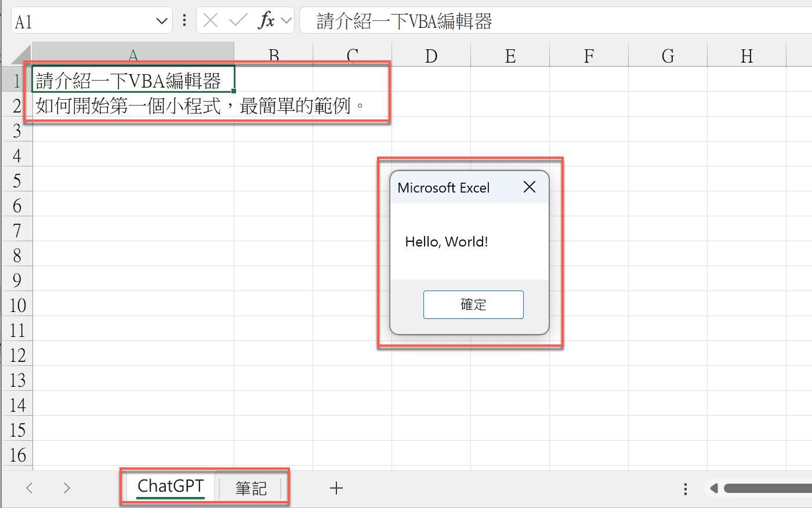Click horizontal scrollbar left arrow
The height and width of the screenshot is (508, 812).
(714, 488)
